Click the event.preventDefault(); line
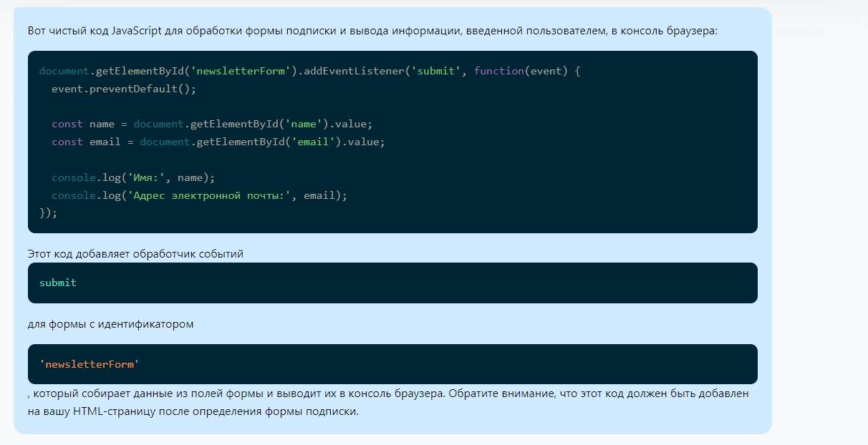This screenshot has height=445, width=868. coord(124,89)
